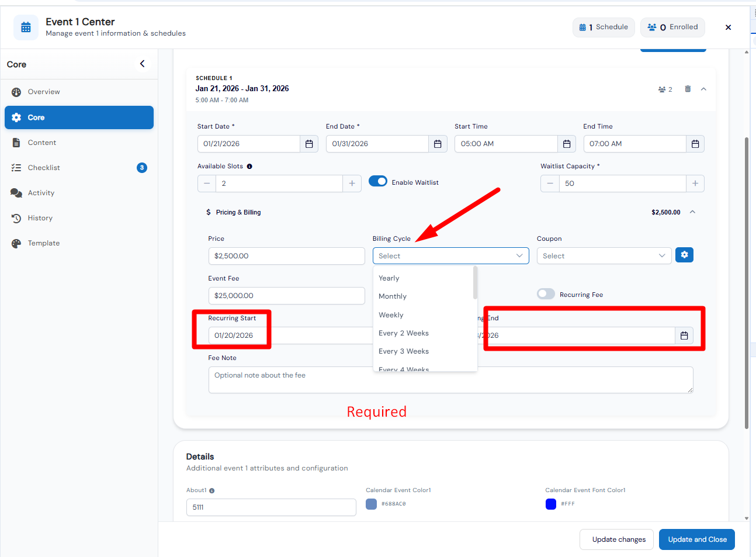
Task: Click the 0 Enrolled button
Action: [x=673, y=27]
